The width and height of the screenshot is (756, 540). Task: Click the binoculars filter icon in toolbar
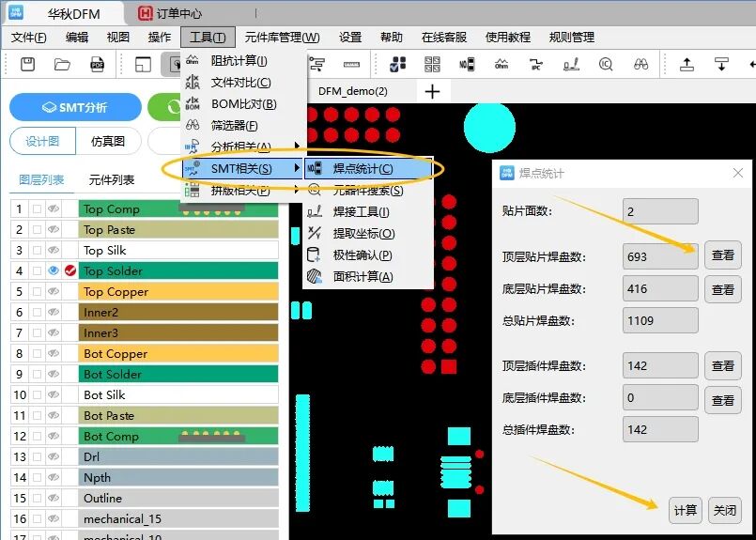click(x=641, y=64)
